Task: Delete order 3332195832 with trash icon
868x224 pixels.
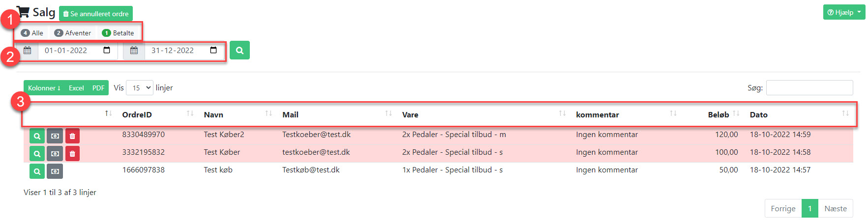Action: 72,154
